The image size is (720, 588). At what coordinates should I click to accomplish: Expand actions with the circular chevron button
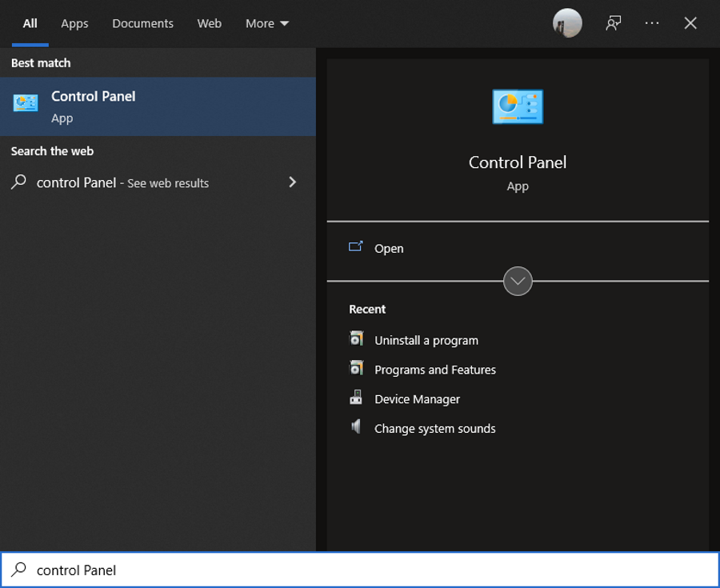[518, 281]
